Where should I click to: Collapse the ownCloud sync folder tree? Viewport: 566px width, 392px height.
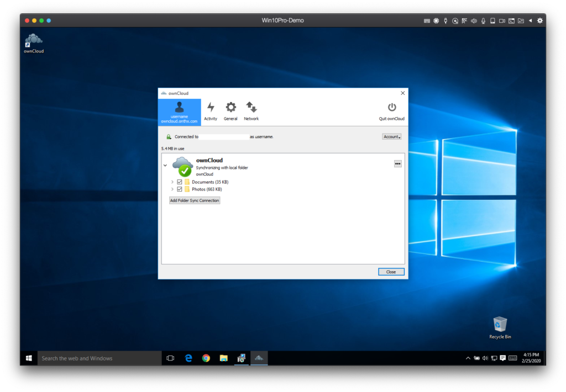pyautogui.click(x=165, y=166)
